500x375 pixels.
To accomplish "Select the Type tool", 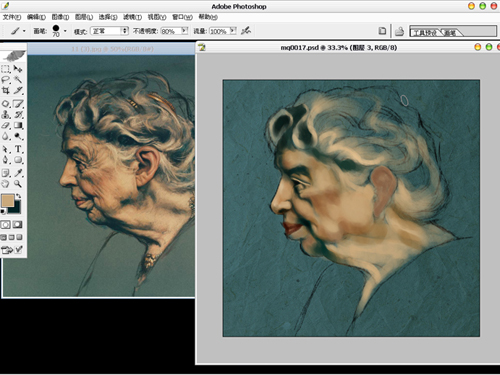I will [18, 149].
